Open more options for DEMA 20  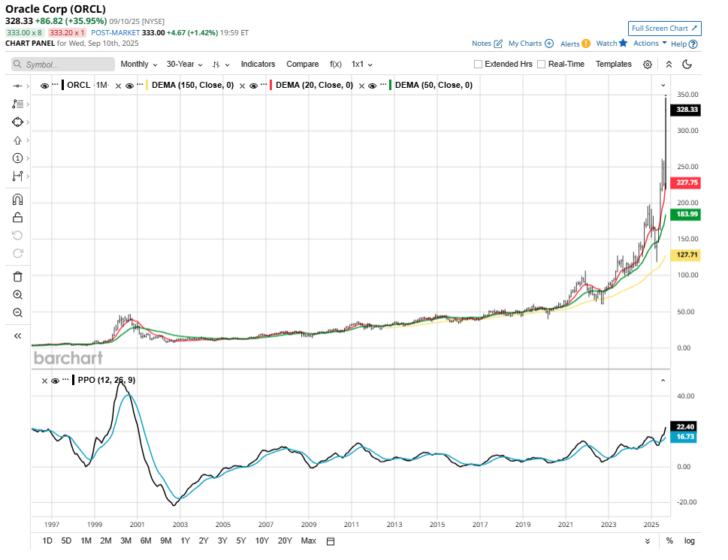[264, 84]
